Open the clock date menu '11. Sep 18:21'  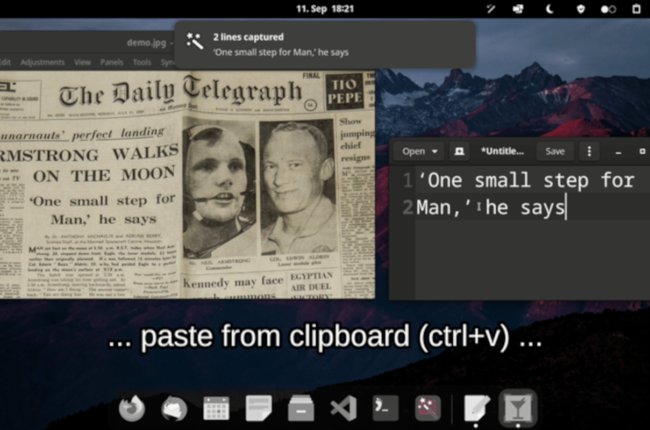point(325,9)
